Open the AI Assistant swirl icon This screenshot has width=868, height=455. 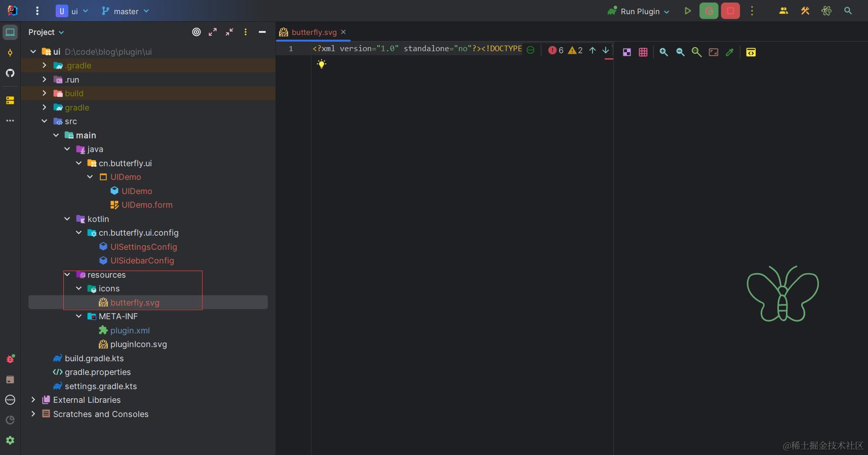[826, 11]
